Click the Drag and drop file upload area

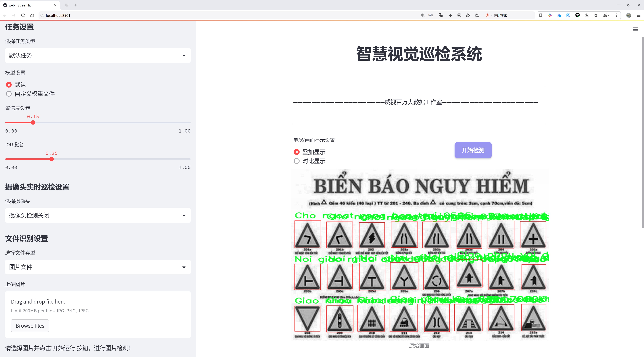[98, 315]
